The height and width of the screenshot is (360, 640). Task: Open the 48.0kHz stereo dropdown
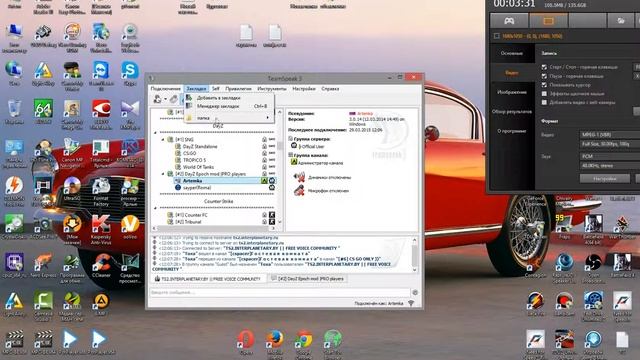pos(610,166)
